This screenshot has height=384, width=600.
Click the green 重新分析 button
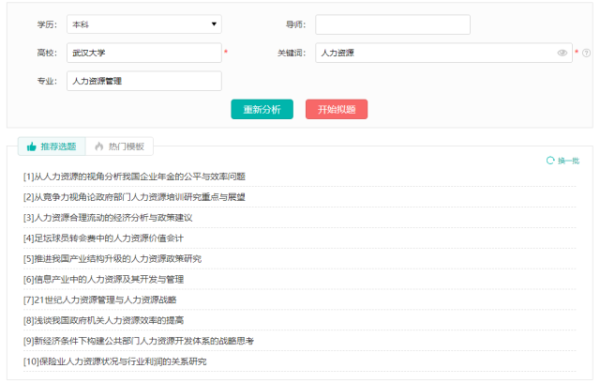(x=262, y=109)
